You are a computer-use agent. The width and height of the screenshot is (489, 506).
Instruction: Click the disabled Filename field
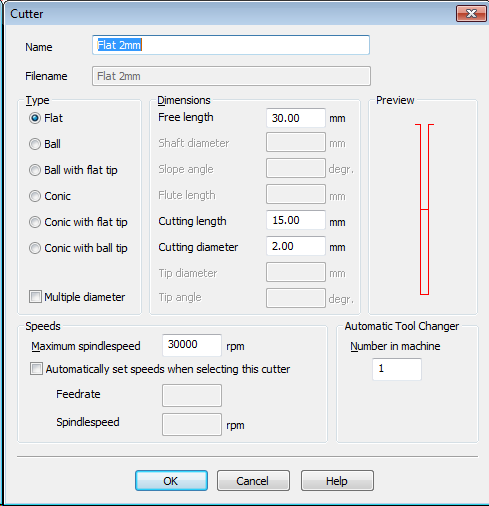click(x=231, y=76)
